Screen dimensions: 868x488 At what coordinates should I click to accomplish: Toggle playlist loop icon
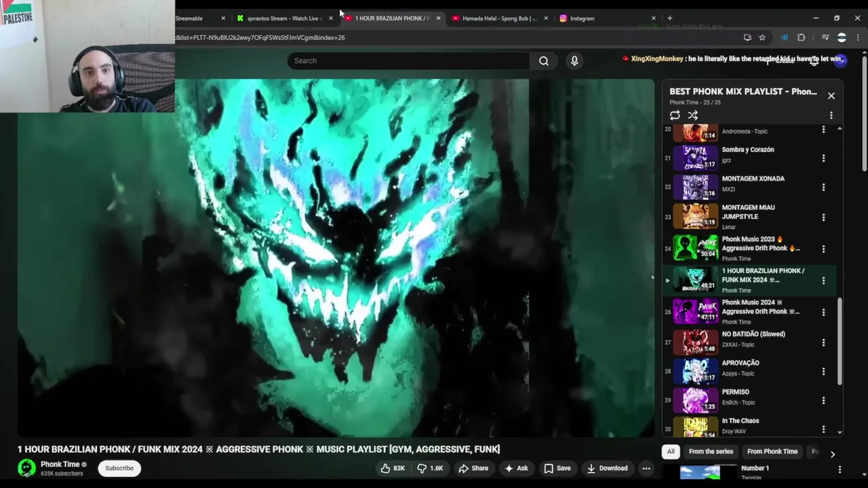675,115
